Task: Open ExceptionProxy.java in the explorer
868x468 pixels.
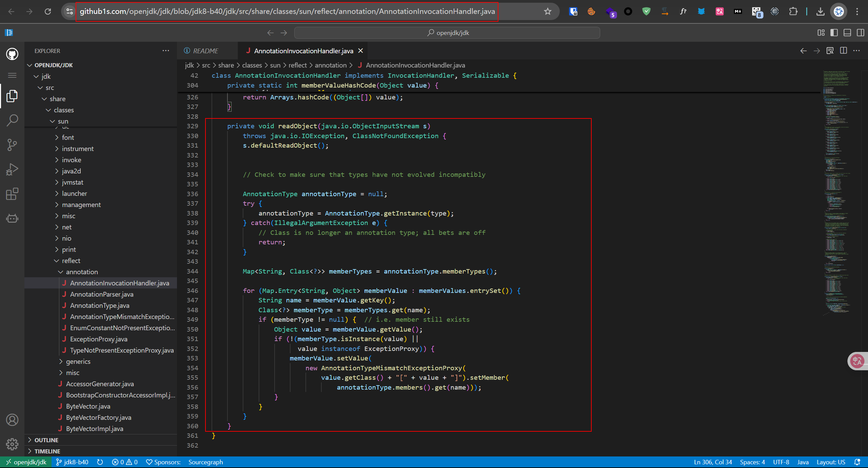Action: [x=99, y=339]
